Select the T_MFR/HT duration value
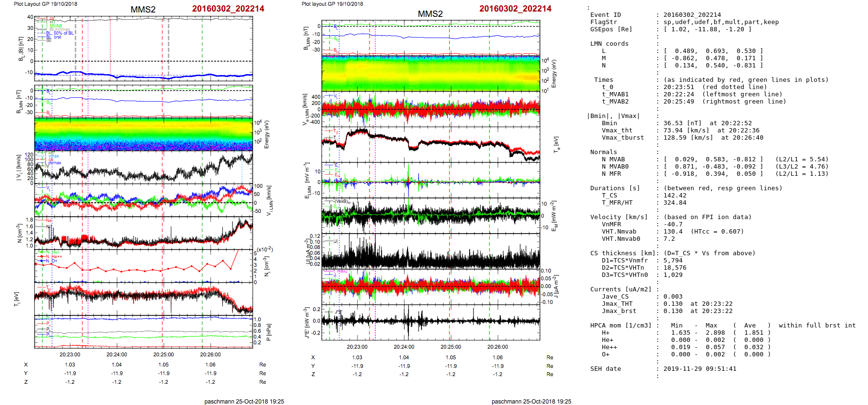This screenshot has width=868, height=405. (673, 203)
